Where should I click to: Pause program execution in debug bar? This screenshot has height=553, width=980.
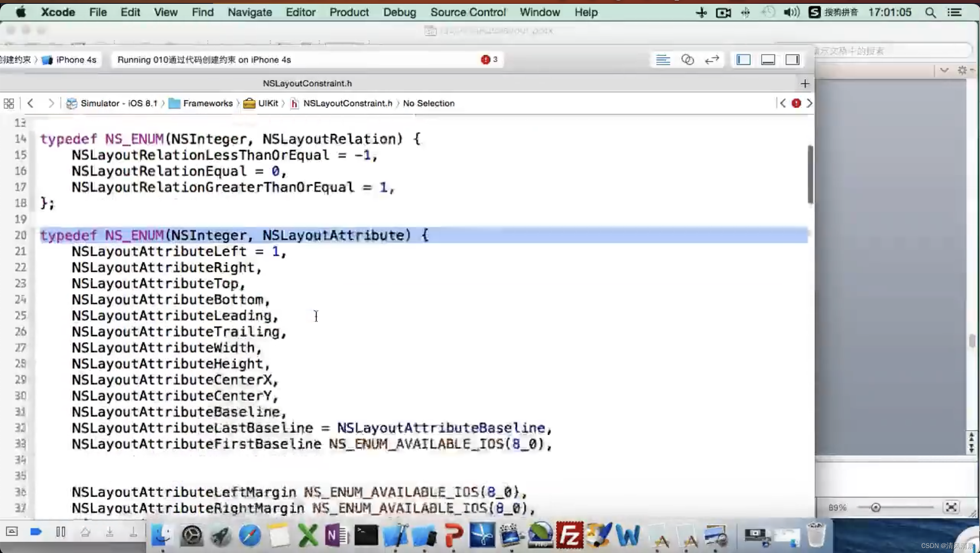[61, 532]
